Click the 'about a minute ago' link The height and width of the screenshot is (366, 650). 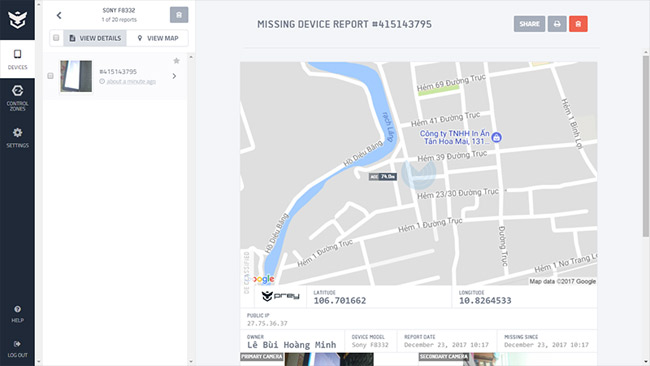coord(131,82)
